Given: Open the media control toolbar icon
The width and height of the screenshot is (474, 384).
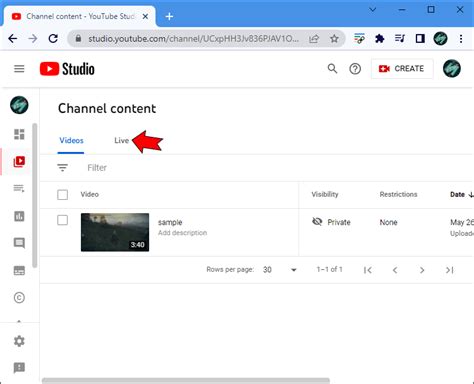Looking at the screenshot, I should coord(400,39).
